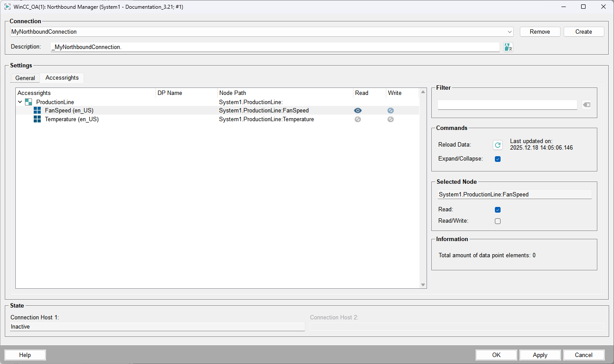The height and width of the screenshot is (364, 614).
Task: Click the ProductionLine node icon
Action: coord(28,102)
